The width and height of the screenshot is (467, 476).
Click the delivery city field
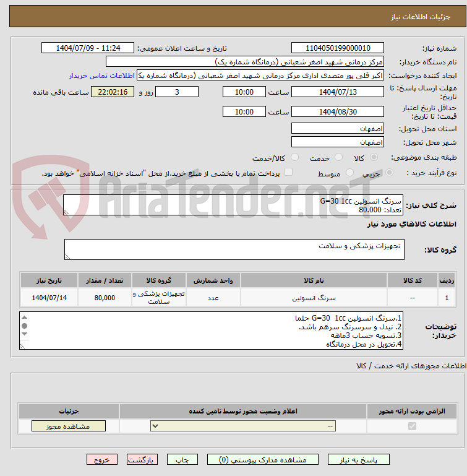[x=338, y=142]
